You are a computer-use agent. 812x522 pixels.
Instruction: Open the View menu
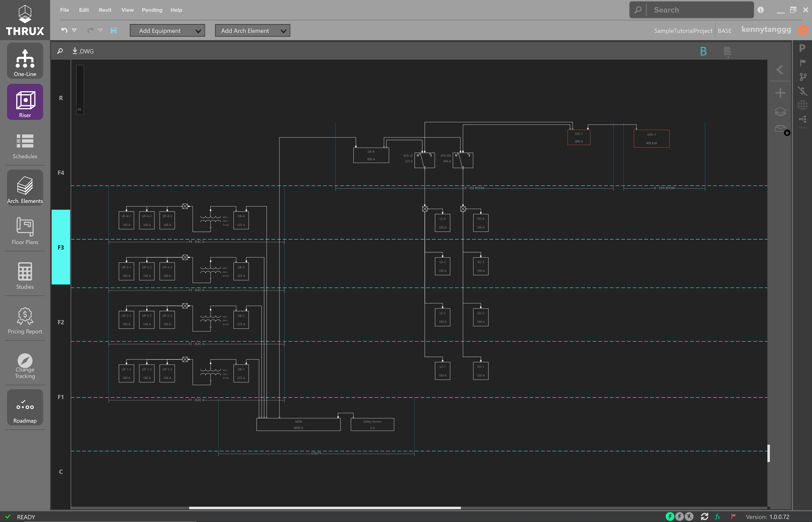[x=127, y=10]
